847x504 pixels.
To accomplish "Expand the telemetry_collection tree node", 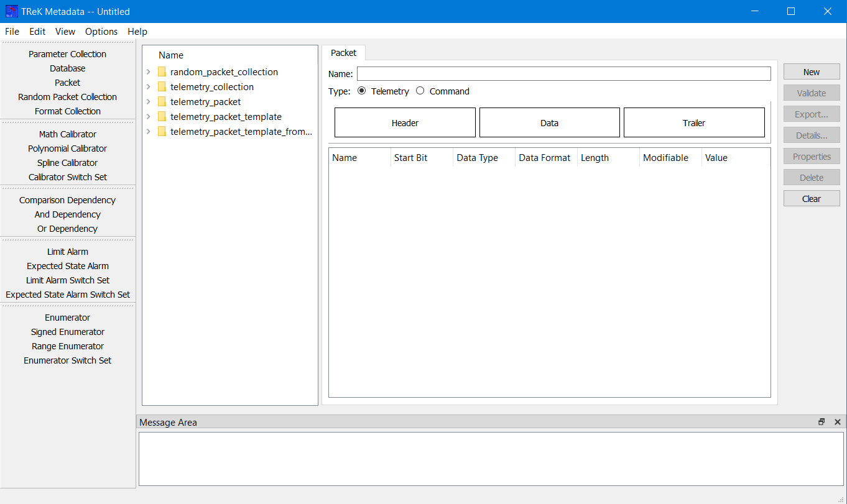I will point(149,87).
